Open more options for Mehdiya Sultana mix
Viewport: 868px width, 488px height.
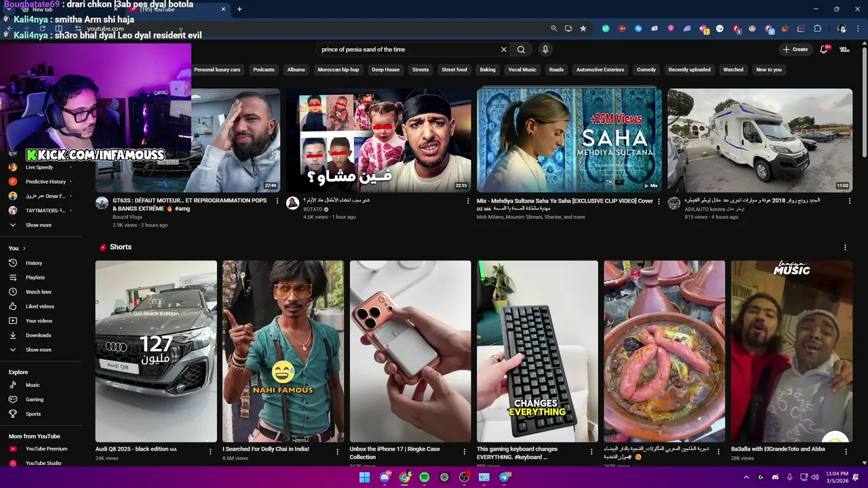[658, 201]
